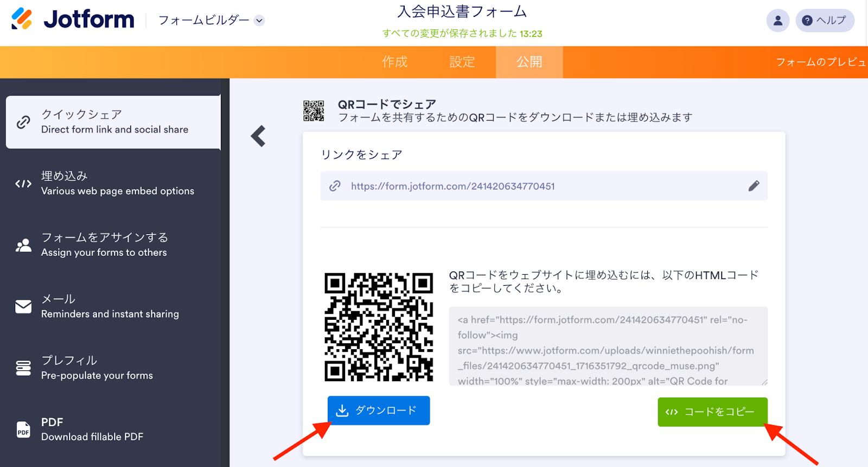868x467 pixels.
Task: Select the 公開 tab
Action: (x=529, y=62)
